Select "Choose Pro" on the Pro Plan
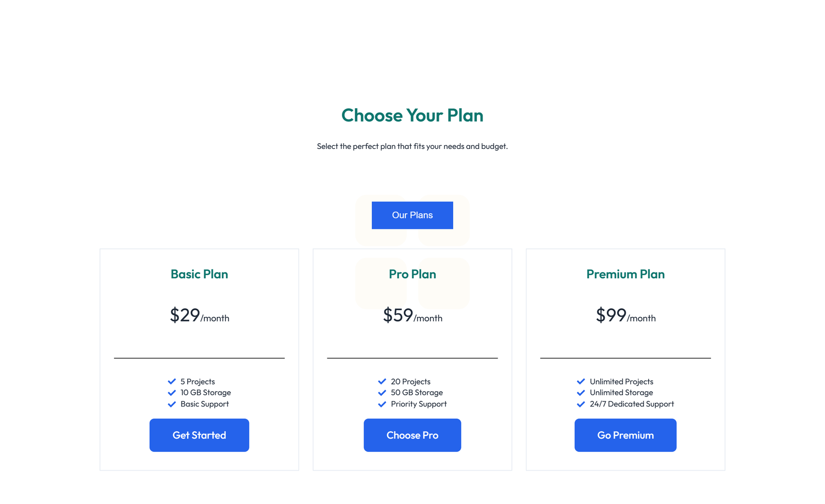Image resolution: width=825 pixels, height=504 pixels. [412, 435]
